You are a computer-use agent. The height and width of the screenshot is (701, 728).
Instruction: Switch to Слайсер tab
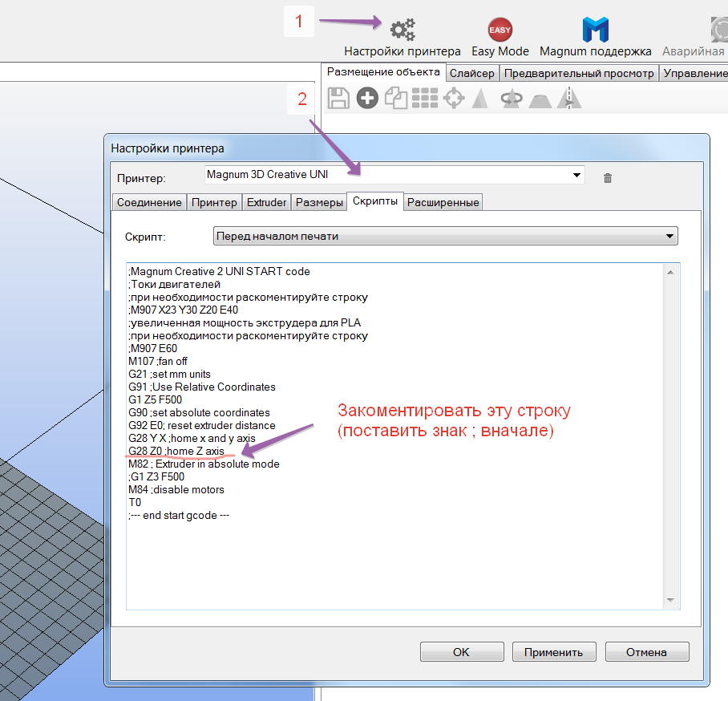point(472,74)
